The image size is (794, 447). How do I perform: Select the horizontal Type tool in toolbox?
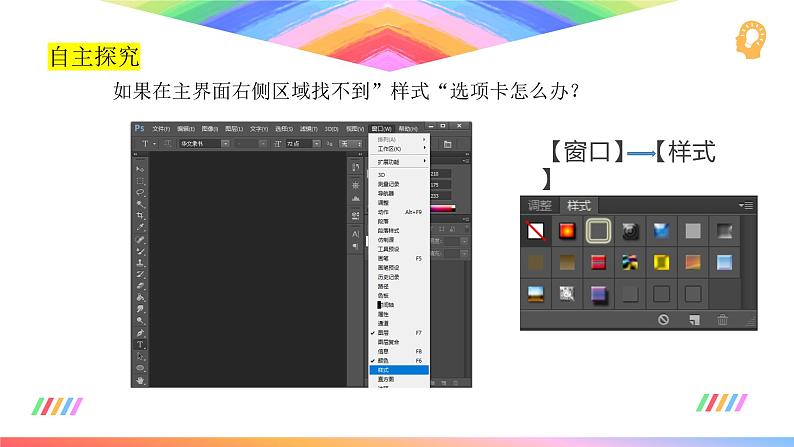[140, 343]
